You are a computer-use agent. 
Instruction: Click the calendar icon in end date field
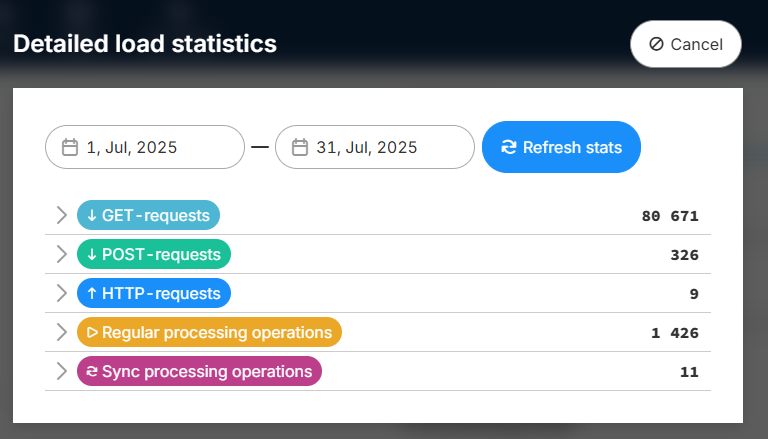pyautogui.click(x=300, y=147)
